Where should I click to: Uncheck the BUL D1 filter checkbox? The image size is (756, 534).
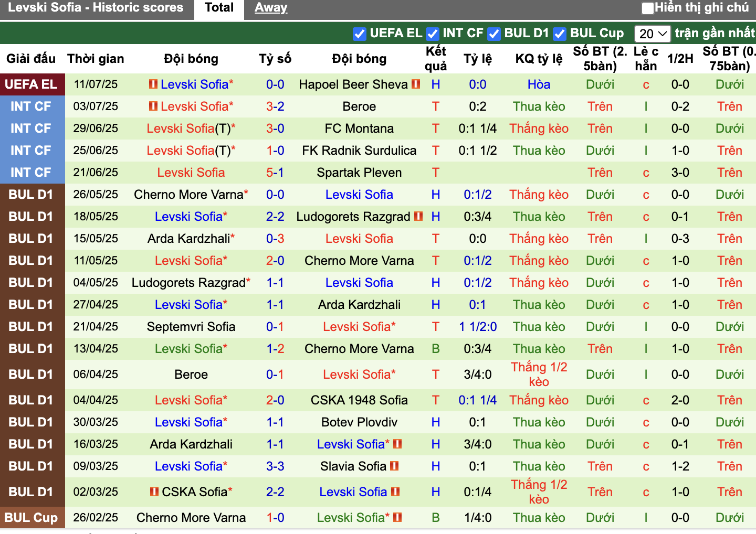[x=493, y=34]
